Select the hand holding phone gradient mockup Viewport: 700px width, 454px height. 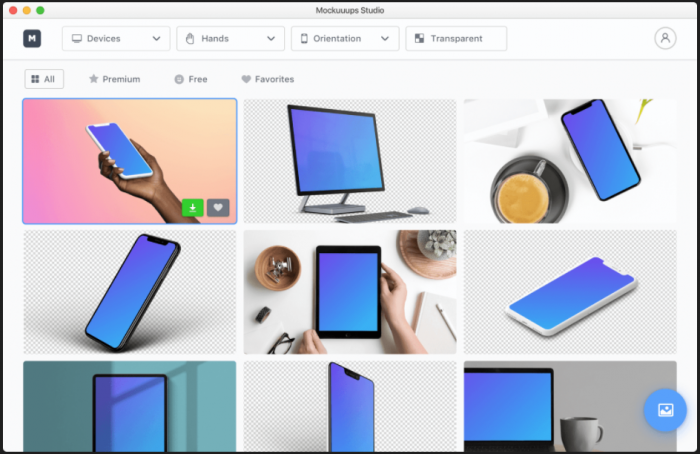[x=129, y=161]
